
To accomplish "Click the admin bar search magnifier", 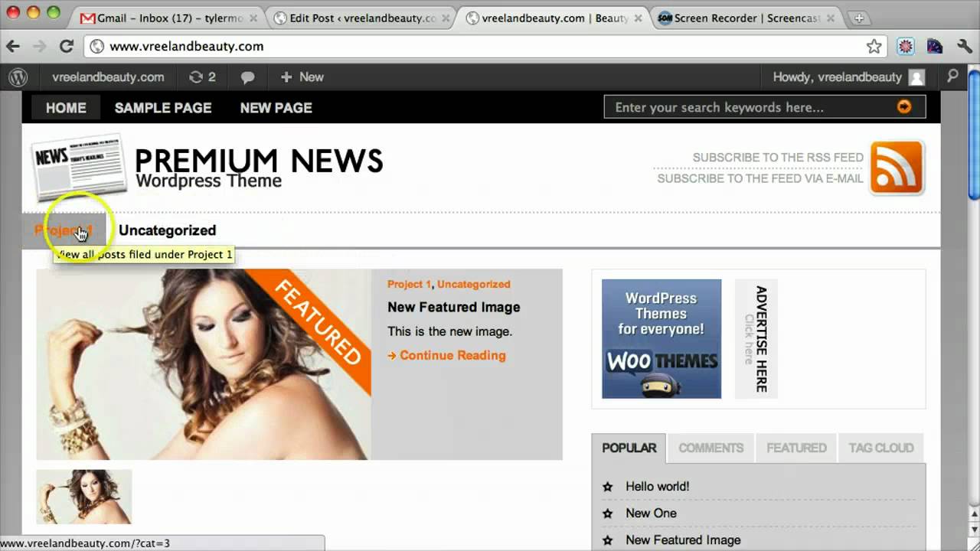I will (x=952, y=77).
